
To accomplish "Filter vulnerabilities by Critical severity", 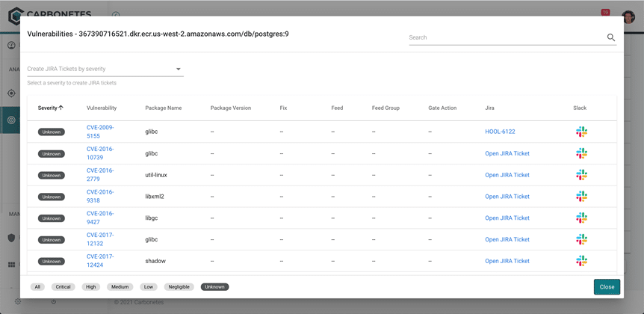I will [x=63, y=287].
